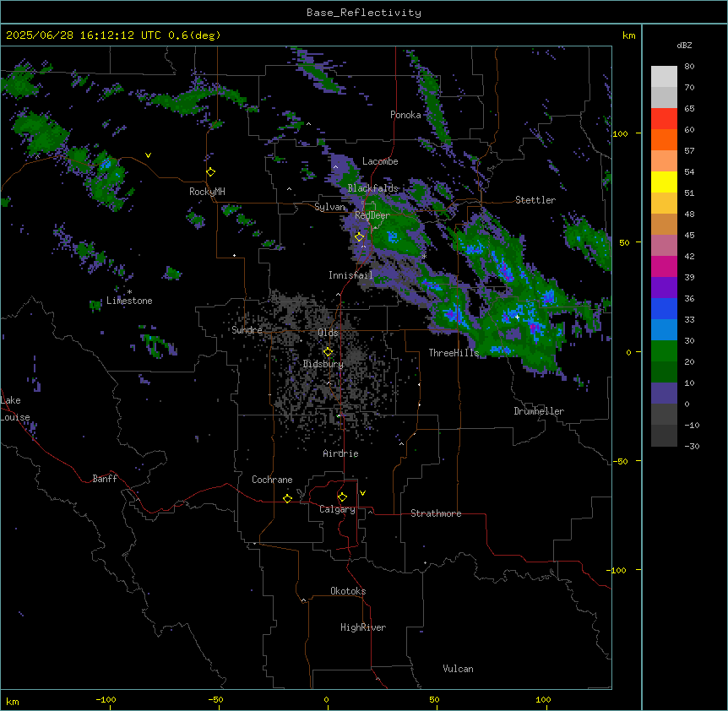This screenshot has height=711, width=728.
Task: Click the RedDeer city label
Action: [372, 215]
